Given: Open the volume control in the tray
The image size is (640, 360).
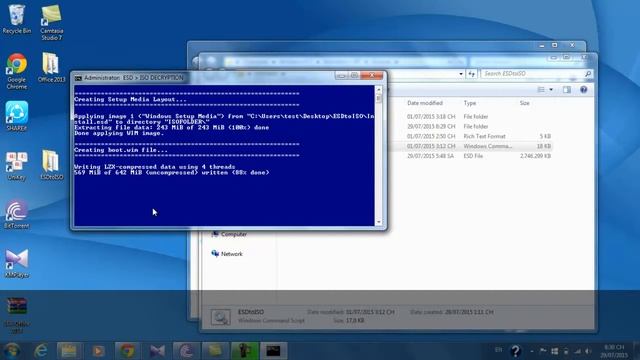Looking at the screenshot, I should tap(588, 351).
